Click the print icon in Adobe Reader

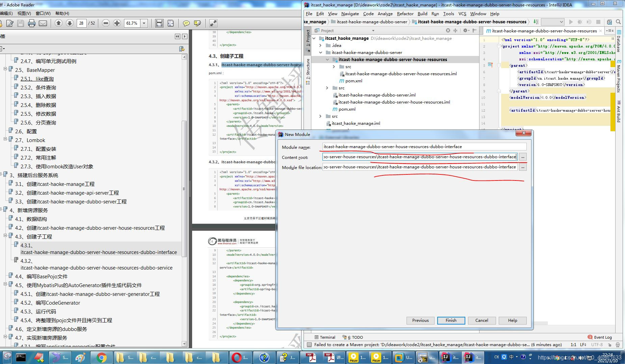(32, 23)
